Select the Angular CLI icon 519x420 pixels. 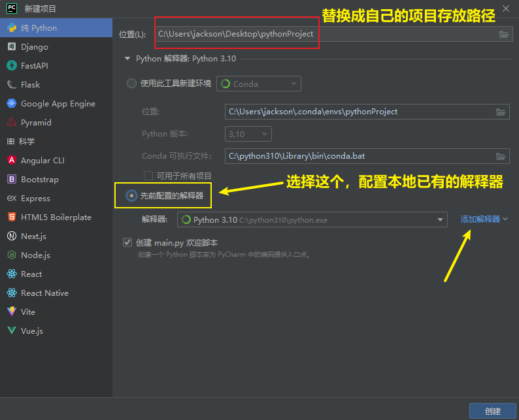11,161
